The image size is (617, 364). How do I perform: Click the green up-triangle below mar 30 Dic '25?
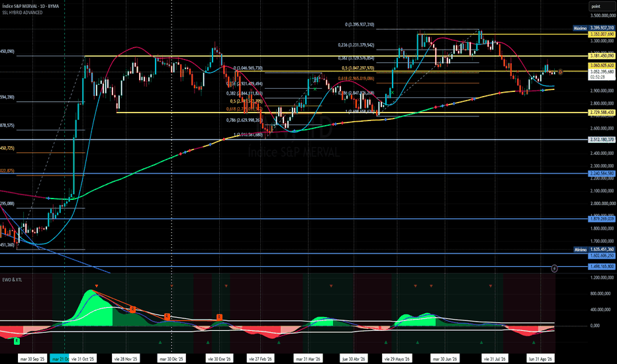[160, 343]
